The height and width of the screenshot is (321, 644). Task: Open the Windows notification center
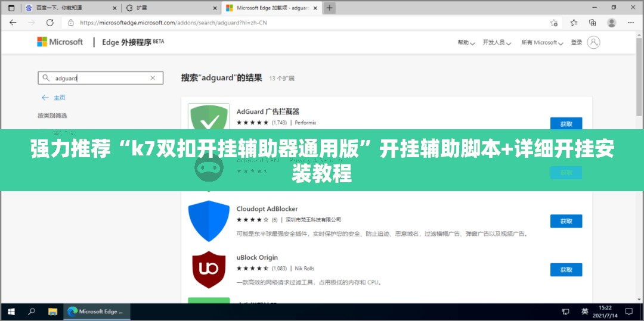[x=629, y=312]
